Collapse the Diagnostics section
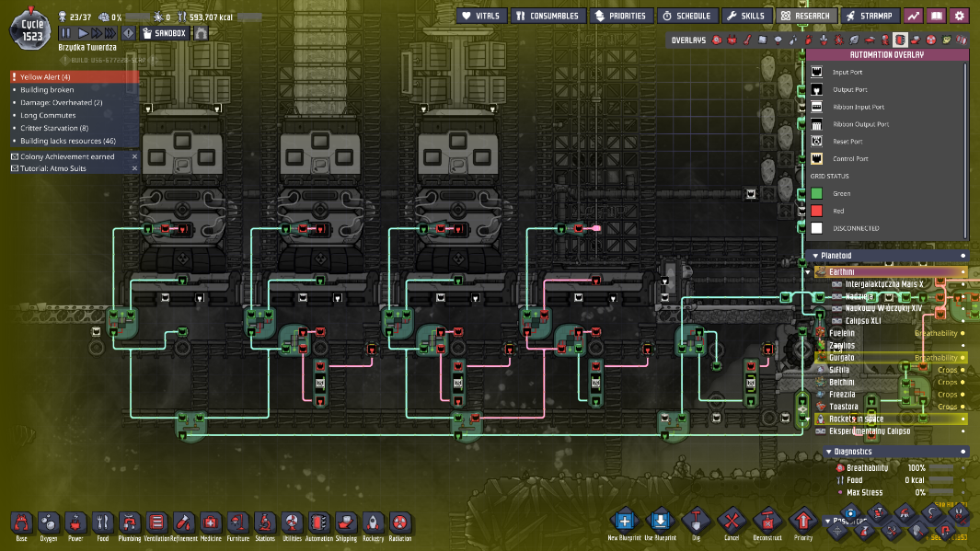980x551 pixels. pyautogui.click(x=829, y=452)
